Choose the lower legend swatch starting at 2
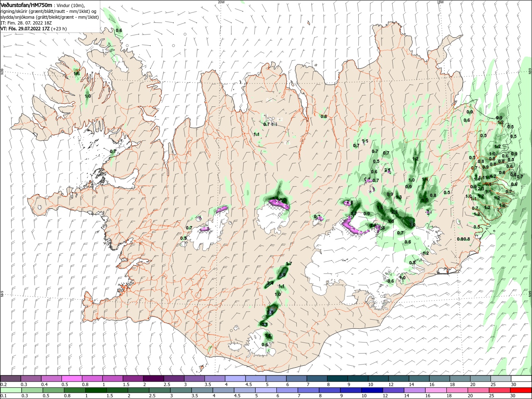532x399 pixels. coord(138,390)
